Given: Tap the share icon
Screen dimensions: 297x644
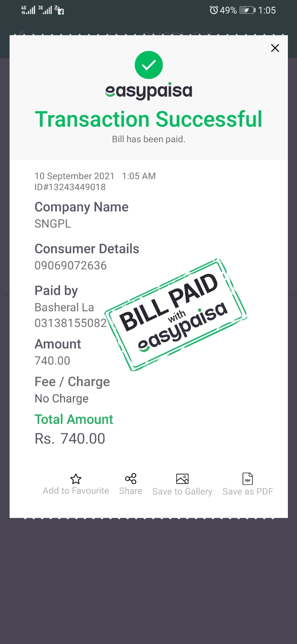Looking at the screenshot, I should (x=131, y=479).
